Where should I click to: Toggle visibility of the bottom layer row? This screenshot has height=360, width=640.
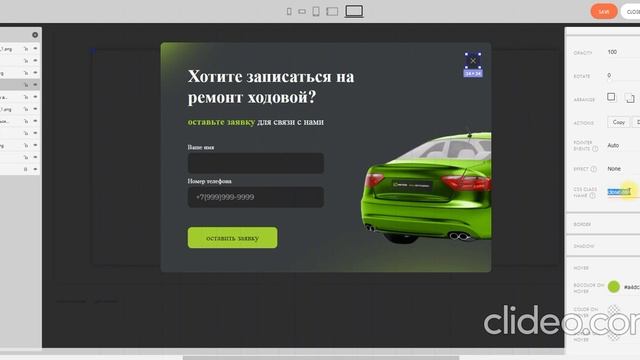(35, 169)
